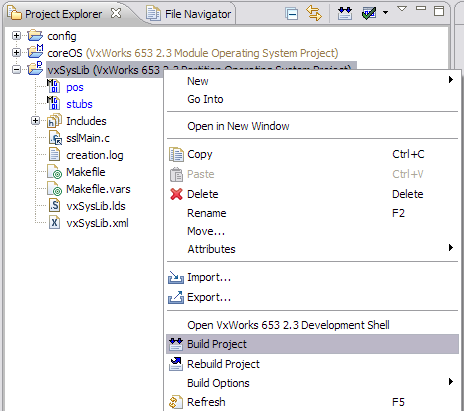Click the Build Options submenu arrow
This screenshot has height=411, width=464.
(451, 381)
